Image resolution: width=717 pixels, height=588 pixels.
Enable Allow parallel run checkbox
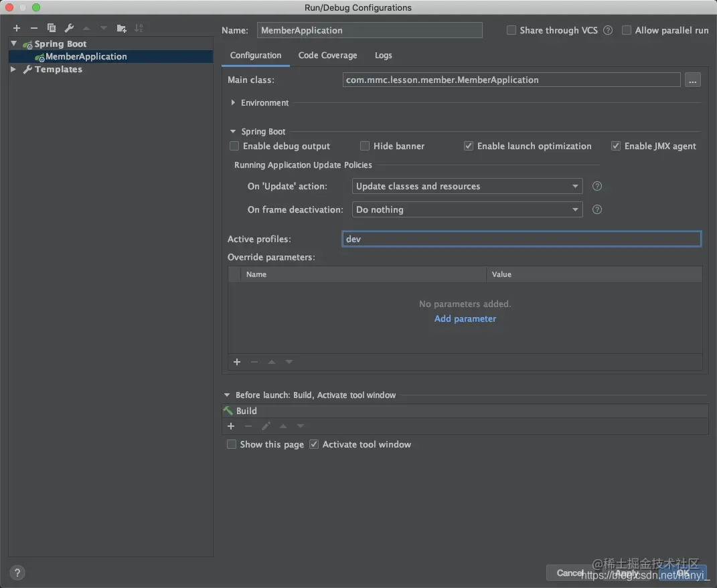(627, 30)
